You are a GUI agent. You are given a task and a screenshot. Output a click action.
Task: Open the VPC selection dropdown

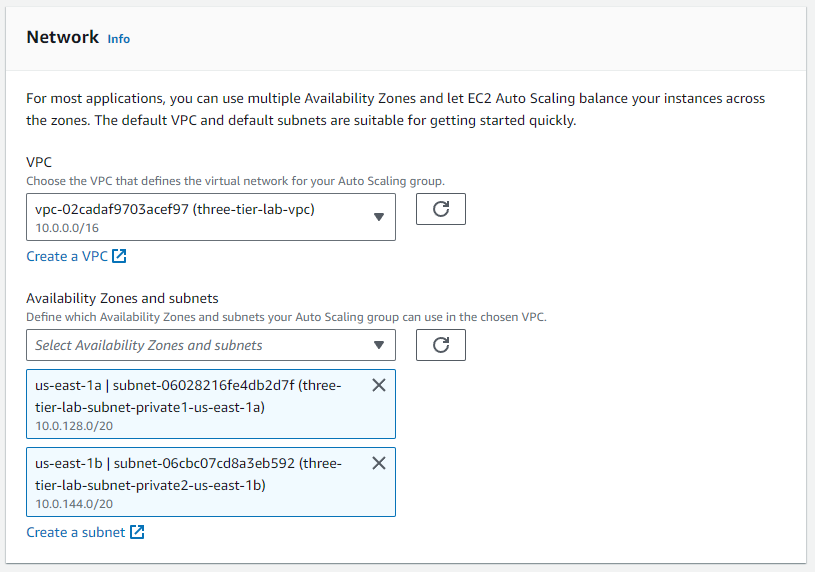200,217
